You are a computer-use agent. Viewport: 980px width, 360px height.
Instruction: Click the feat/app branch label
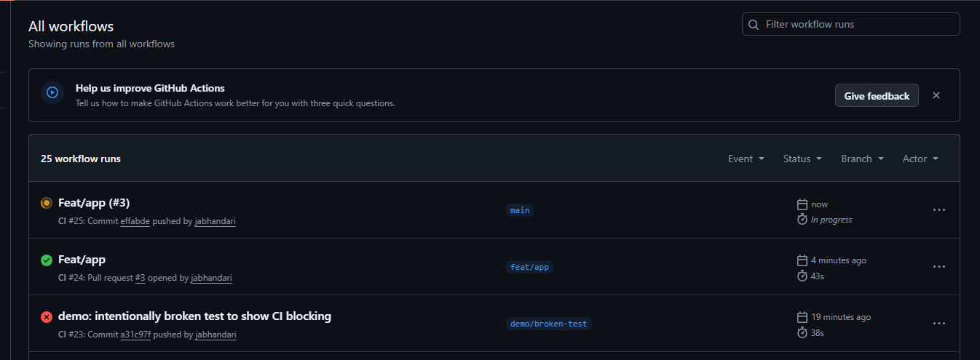(x=529, y=267)
